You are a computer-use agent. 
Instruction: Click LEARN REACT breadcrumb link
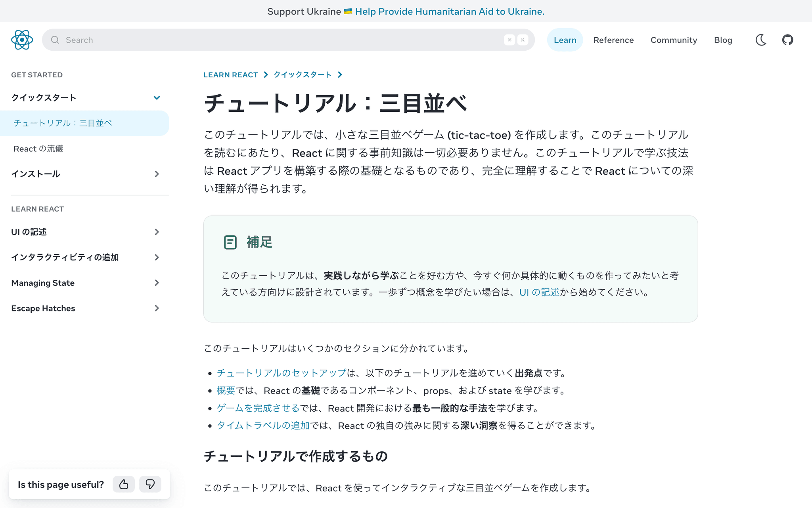pyautogui.click(x=231, y=74)
